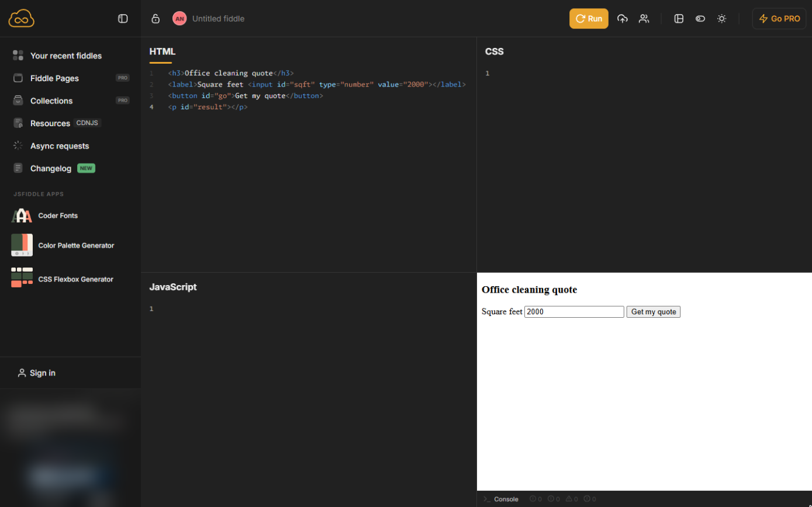Click the JSFiddle cloud logo
Screen dimensions: 812x507
22,19
